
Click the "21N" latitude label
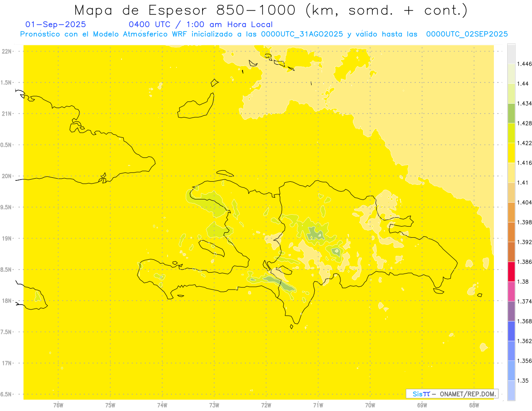point(7,114)
